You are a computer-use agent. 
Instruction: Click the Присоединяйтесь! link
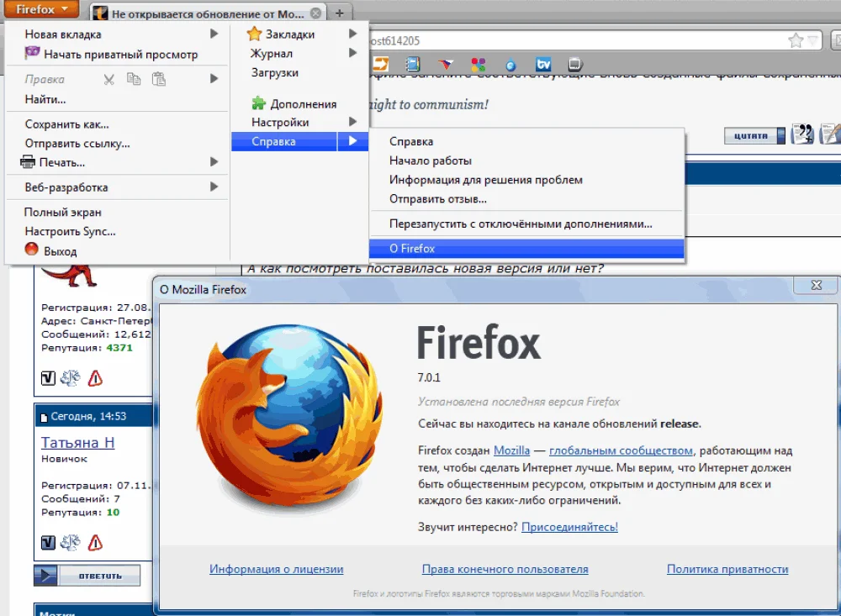tap(569, 527)
